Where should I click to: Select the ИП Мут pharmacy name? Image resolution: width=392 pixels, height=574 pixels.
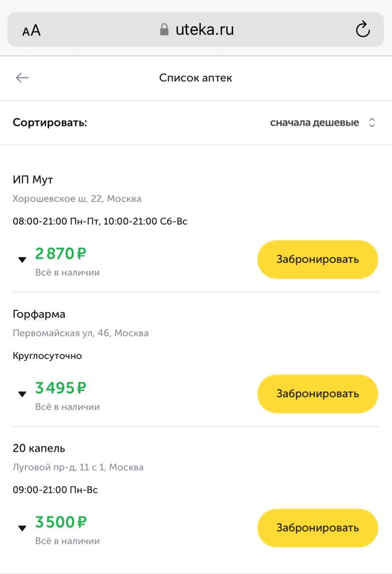pyautogui.click(x=33, y=179)
